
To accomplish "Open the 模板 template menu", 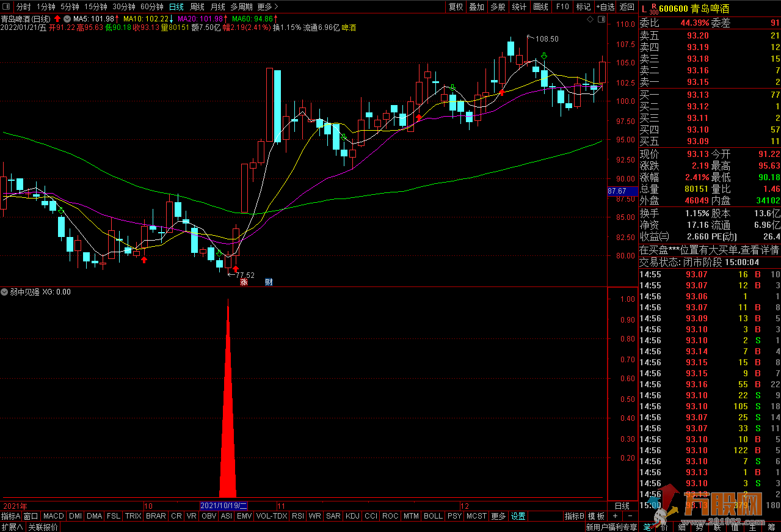I will tap(596, 516).
